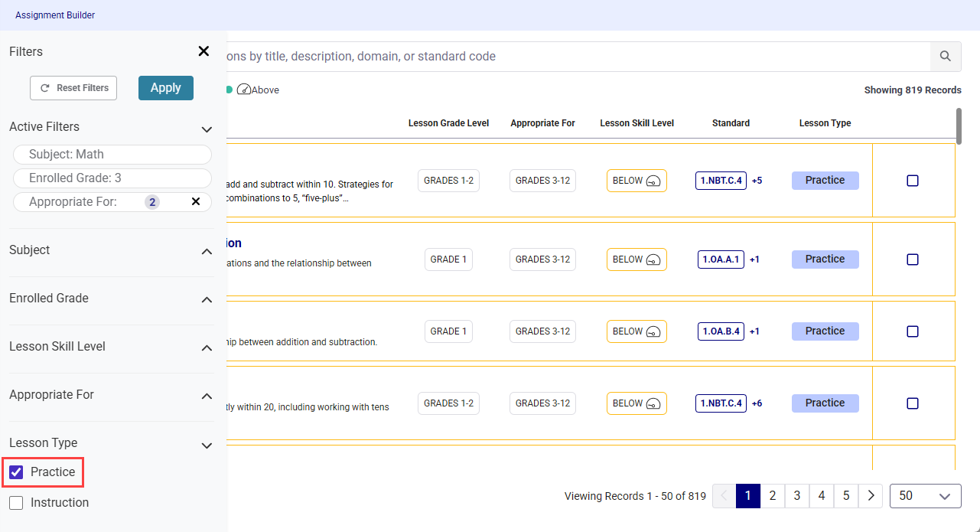The image size is (980, 532).
Task: Click the count badge 2 on Appropriate For
Action: tap(152, 202)
